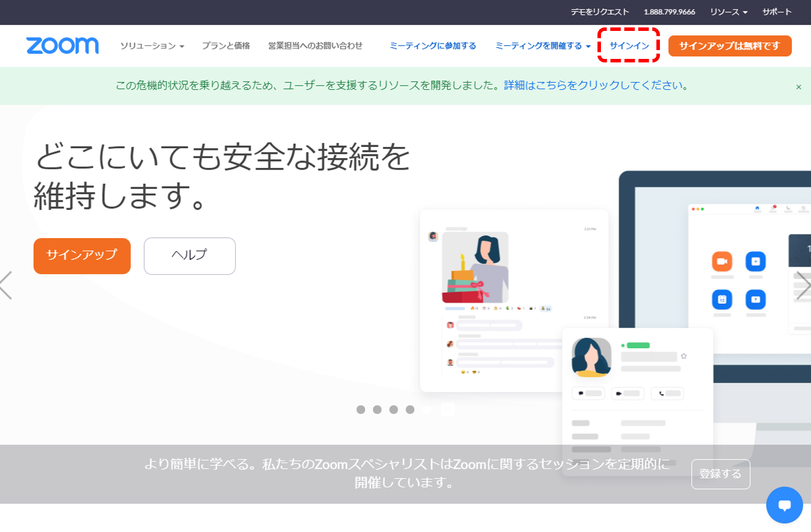
Task: Click the サインイン link
Action: coord(629,45)
